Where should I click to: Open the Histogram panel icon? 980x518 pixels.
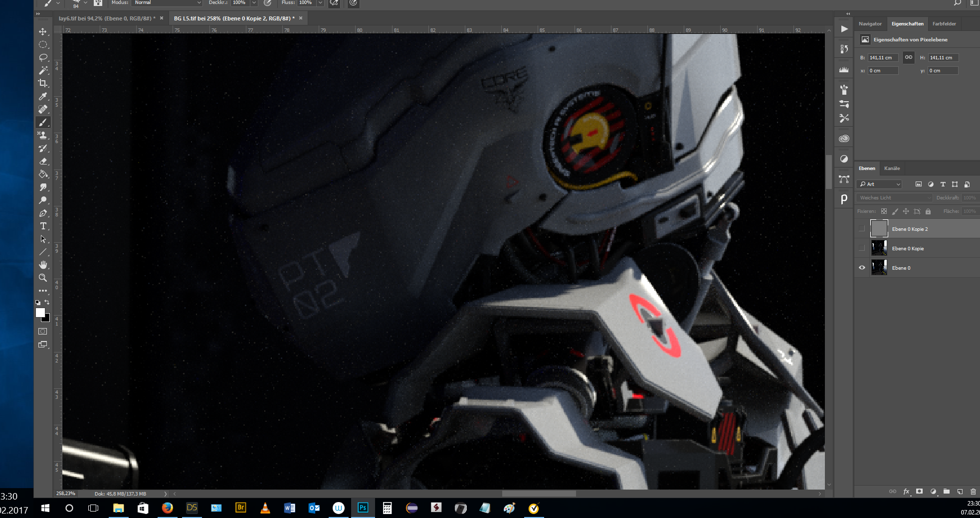pyautogui.click(x=844, y=70)
